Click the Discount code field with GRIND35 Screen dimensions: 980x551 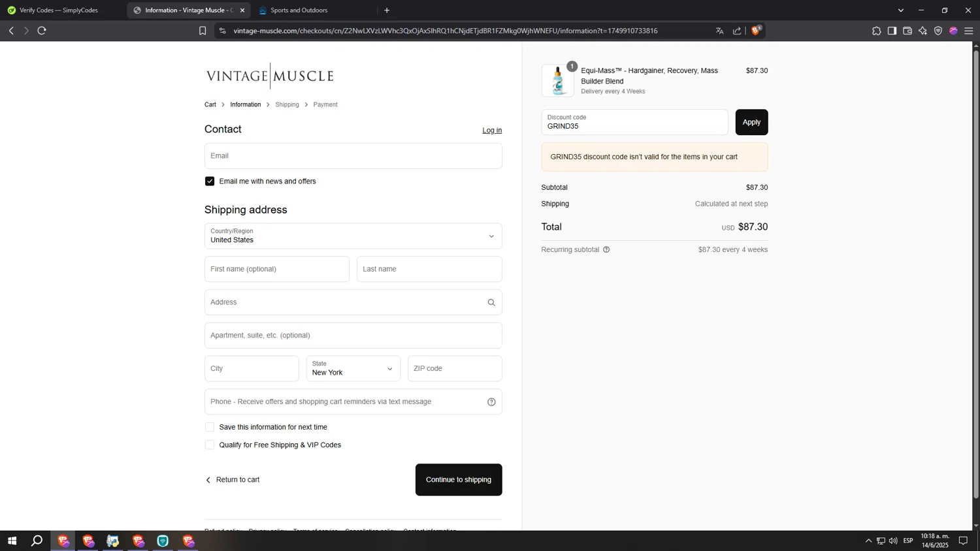click(634, 122)
